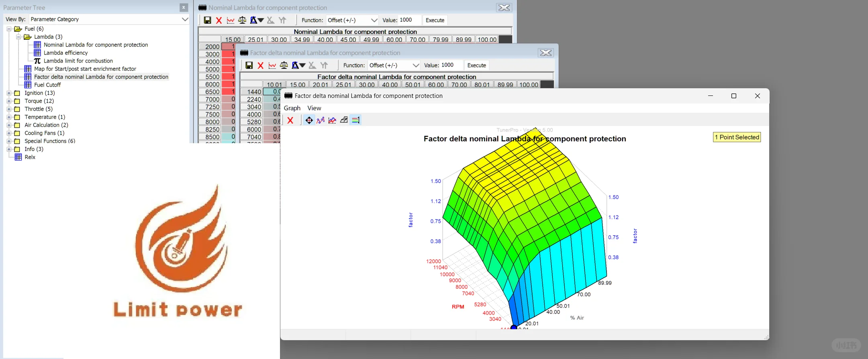Click the blue triangle cell-color icon in Factor delta toolbar

[x=295, y=65]
